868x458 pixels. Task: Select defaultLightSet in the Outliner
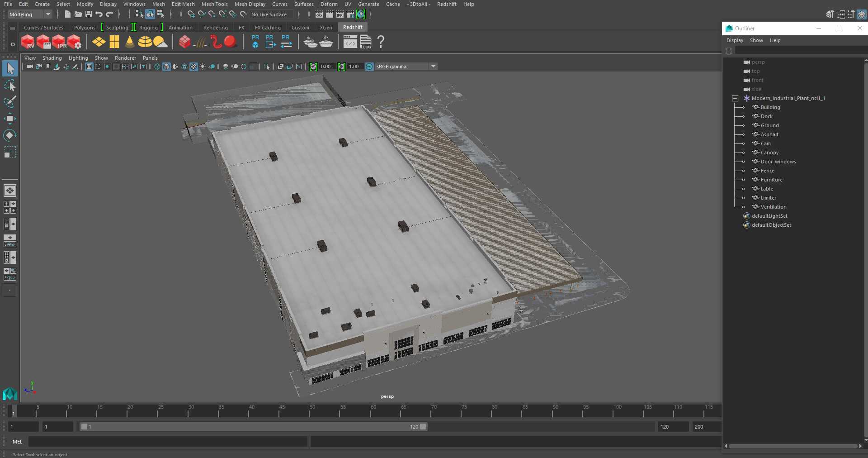click(x=769, y=216)
